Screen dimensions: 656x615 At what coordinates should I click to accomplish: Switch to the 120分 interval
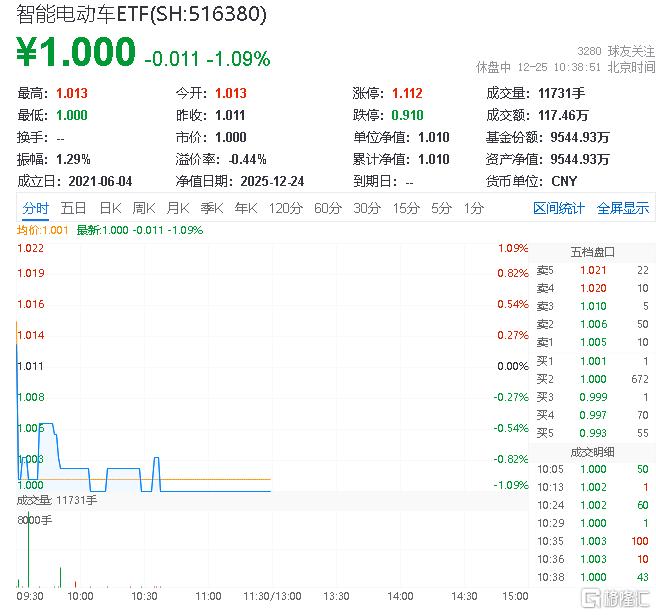pos(285,208)
